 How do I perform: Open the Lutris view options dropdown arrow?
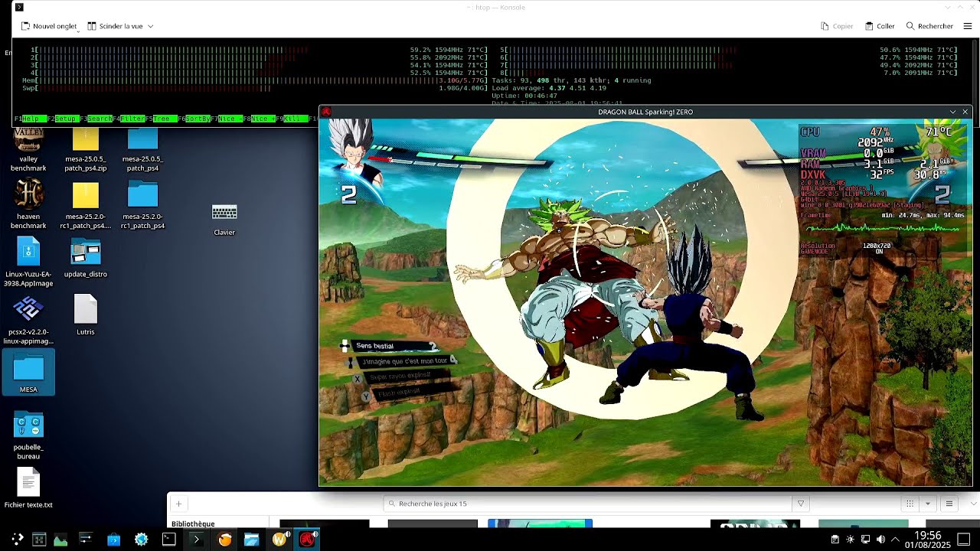(928, 504)
